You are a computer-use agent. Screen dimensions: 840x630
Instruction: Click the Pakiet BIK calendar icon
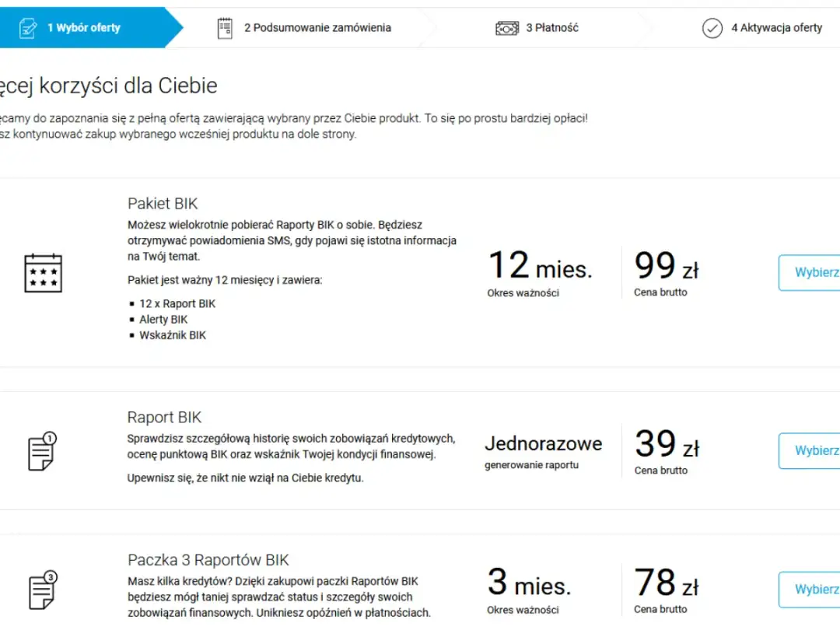click(43, 272)
